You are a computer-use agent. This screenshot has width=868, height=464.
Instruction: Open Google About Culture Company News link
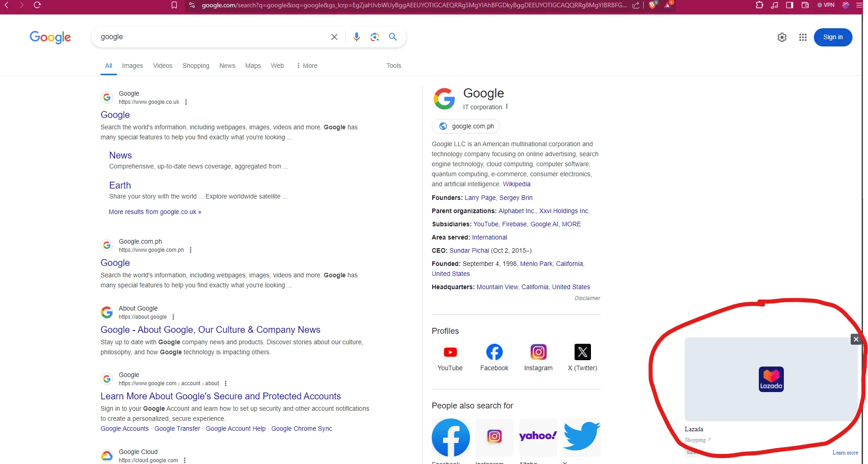point(210,330)
